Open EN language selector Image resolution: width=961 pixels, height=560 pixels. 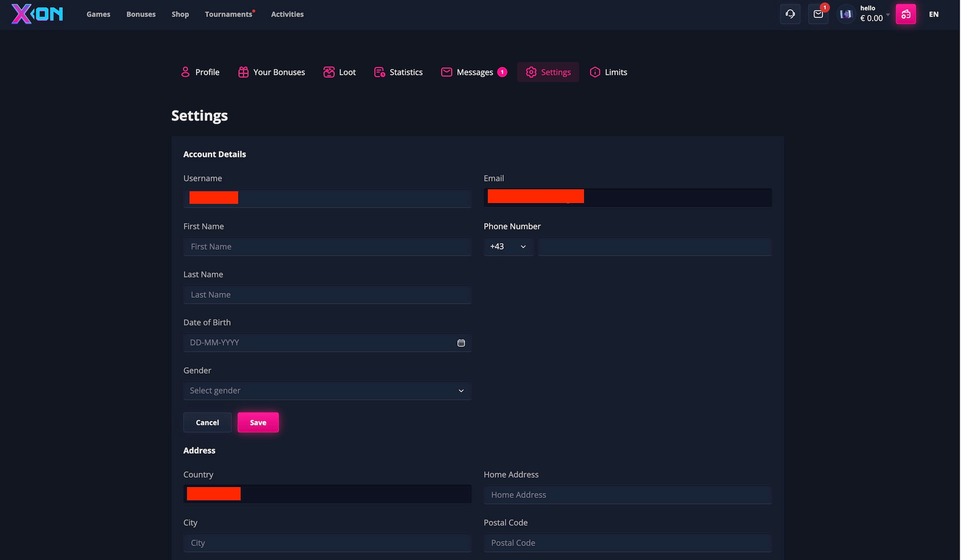click(933, 14)
